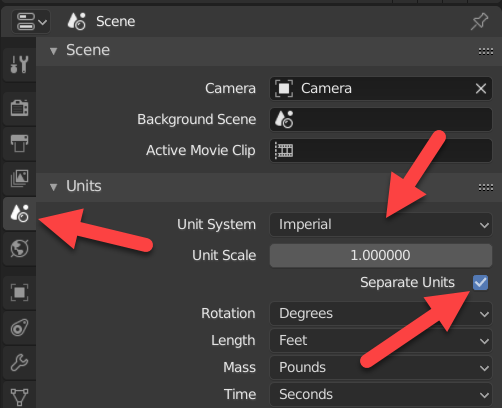Open the Tool properties tab

(19, 64)
